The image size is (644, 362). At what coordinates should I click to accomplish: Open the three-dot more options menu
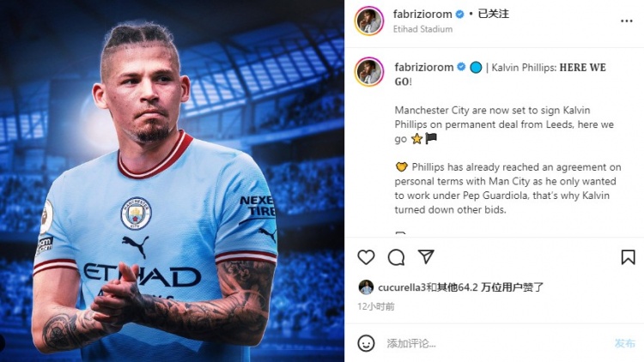pyautogui.click(x=626, y=21)
